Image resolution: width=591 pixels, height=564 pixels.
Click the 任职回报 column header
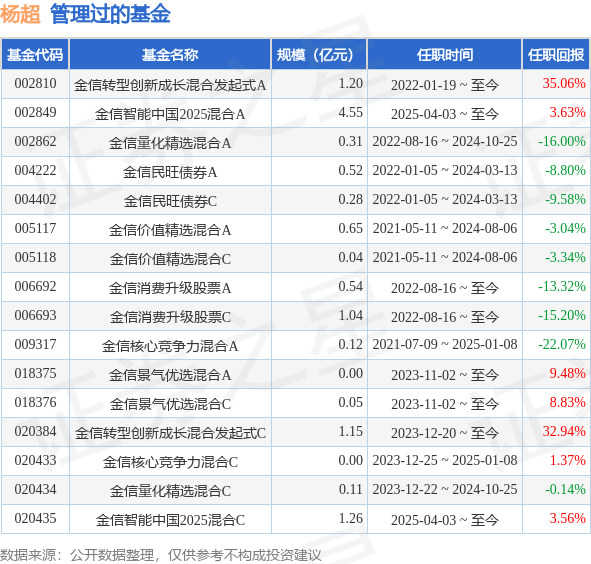(556, 55)
